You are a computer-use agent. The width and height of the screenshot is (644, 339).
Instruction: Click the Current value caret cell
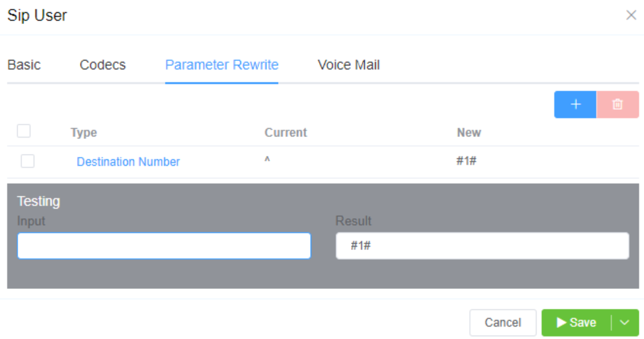267,161
